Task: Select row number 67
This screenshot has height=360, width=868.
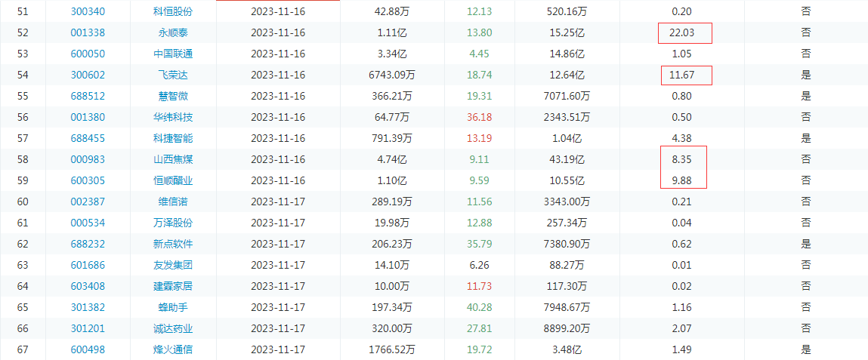Action: [x=23, y=349]
